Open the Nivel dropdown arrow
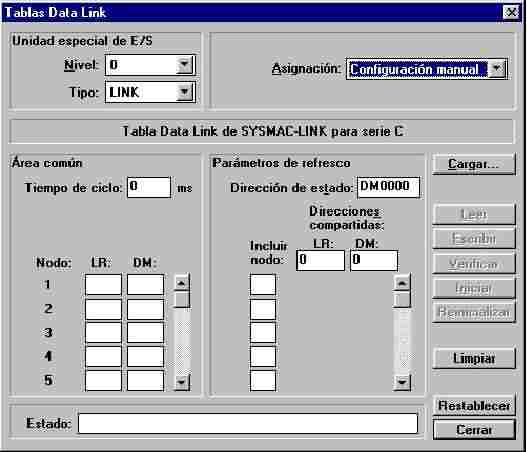 (x=184, y=65)
